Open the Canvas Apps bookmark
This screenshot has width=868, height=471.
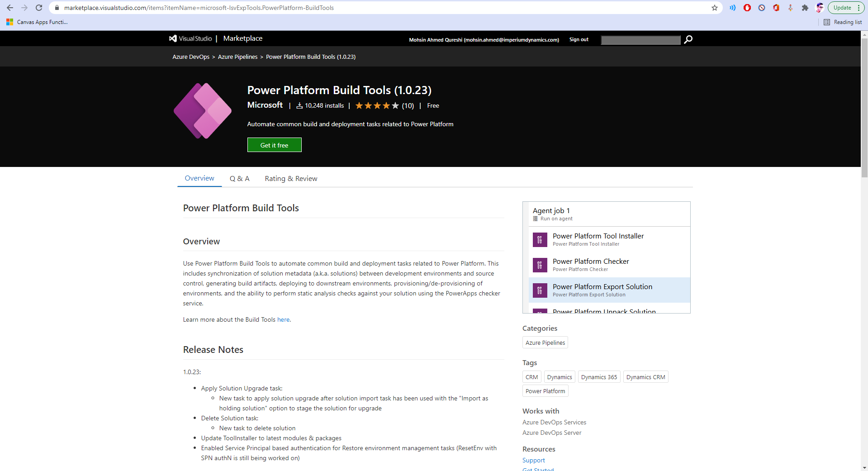(x=37, y=22)
